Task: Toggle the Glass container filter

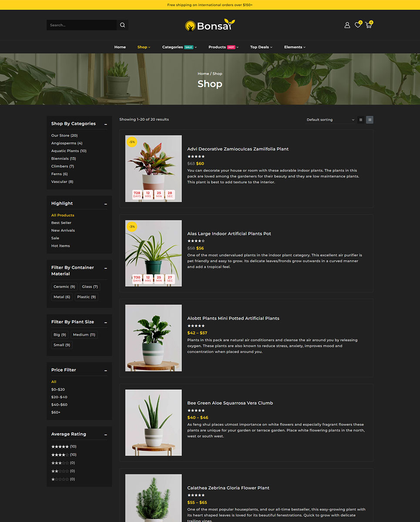Action: point(90,287)
